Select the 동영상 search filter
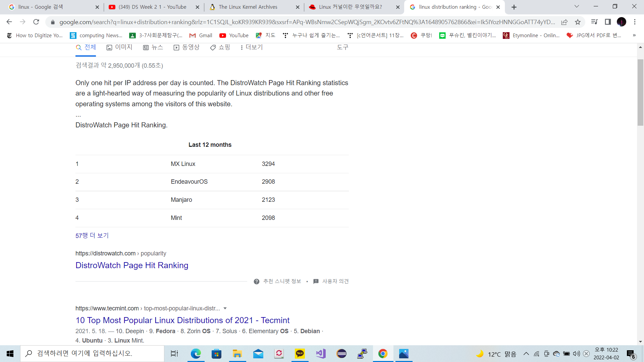Viewport: 644px width, 362px height. point(186,48)
